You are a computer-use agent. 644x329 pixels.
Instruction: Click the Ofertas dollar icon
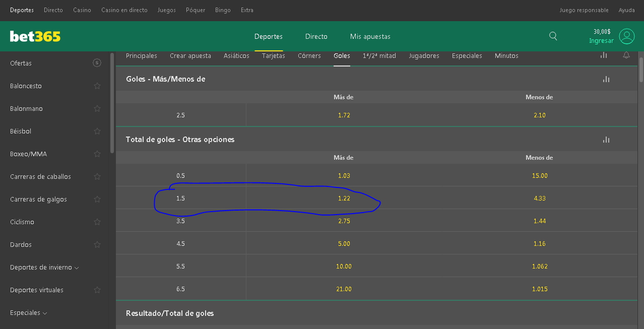tap(97, 63)
